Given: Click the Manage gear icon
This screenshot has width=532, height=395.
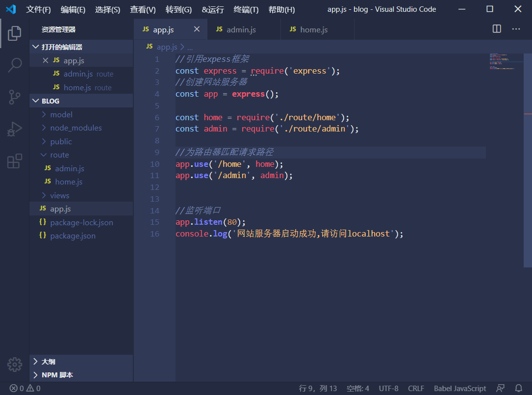Looking at the screenshot, I should pyautogui.click(x=15, y=364).
